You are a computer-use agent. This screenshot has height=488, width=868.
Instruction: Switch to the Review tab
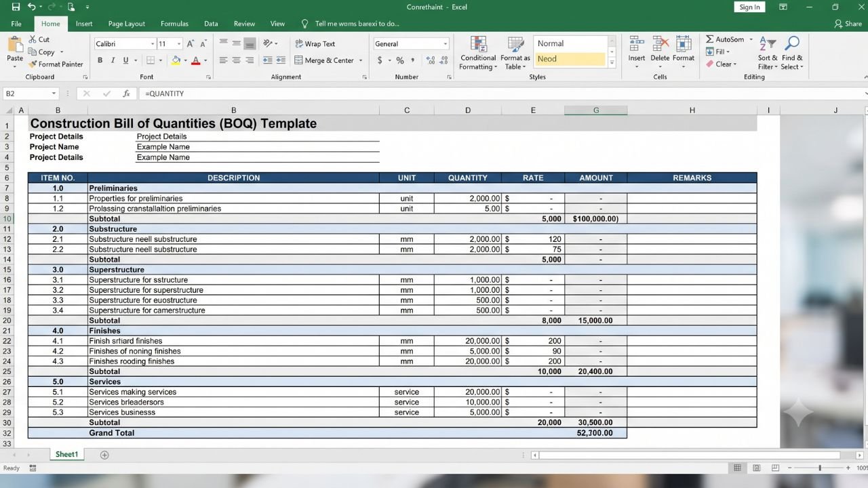click(x=244, y=24)
